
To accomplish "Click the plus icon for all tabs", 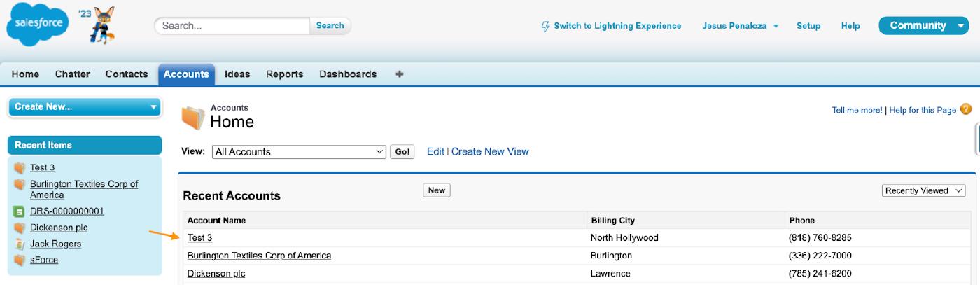I will click(400, 74).
